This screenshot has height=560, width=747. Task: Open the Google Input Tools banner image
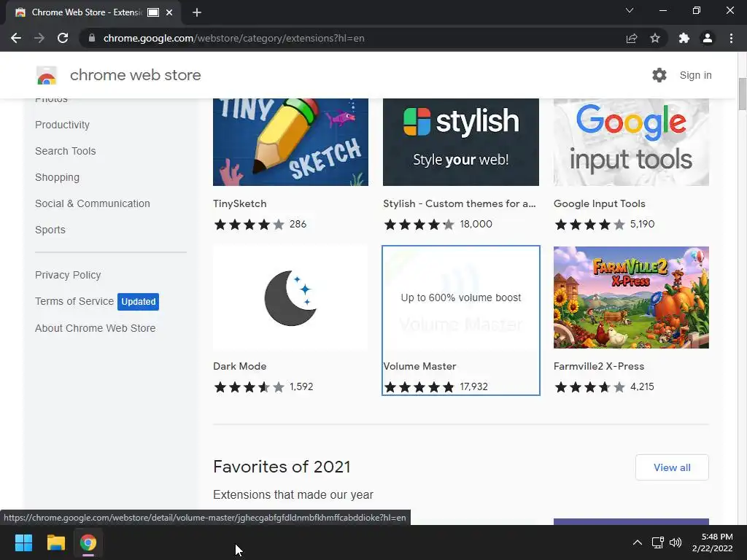coord(631,142)
